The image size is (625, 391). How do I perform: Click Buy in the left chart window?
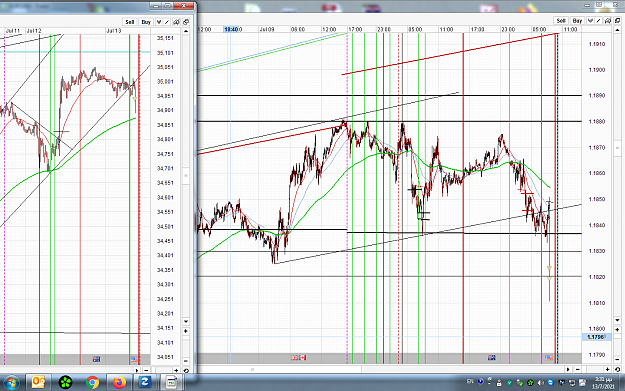coord(146,22)
